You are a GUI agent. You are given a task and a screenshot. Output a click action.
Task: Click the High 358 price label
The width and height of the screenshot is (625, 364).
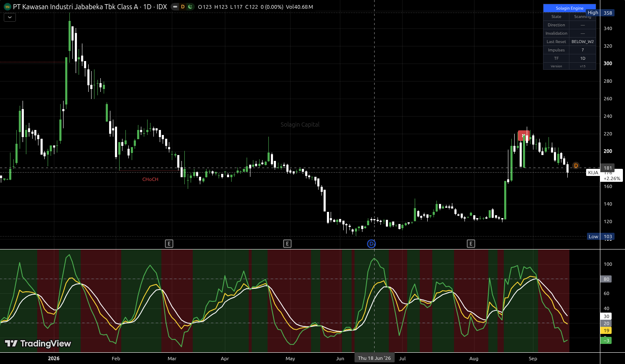[600, 13]
